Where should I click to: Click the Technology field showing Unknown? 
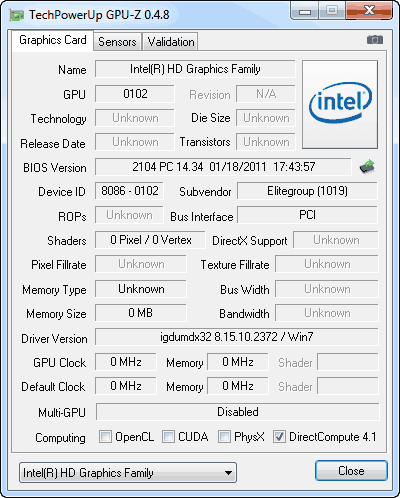point(135,118)
